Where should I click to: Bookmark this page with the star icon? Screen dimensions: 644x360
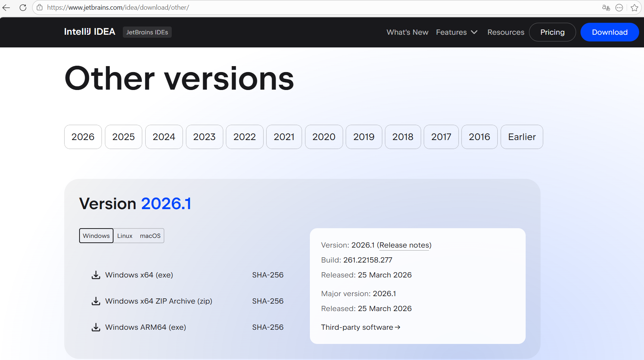tap(634, 7)
